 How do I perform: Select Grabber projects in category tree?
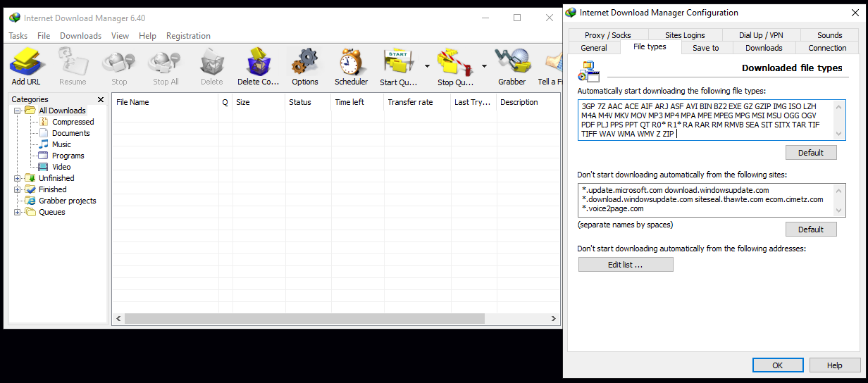[67, 201]
